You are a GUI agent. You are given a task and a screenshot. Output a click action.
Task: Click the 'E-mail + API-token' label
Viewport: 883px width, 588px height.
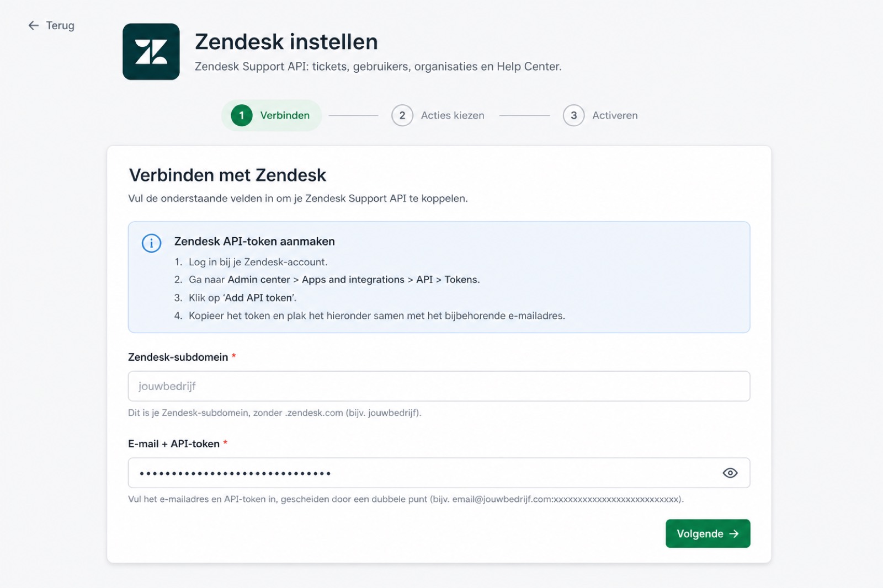click(174, 443)
